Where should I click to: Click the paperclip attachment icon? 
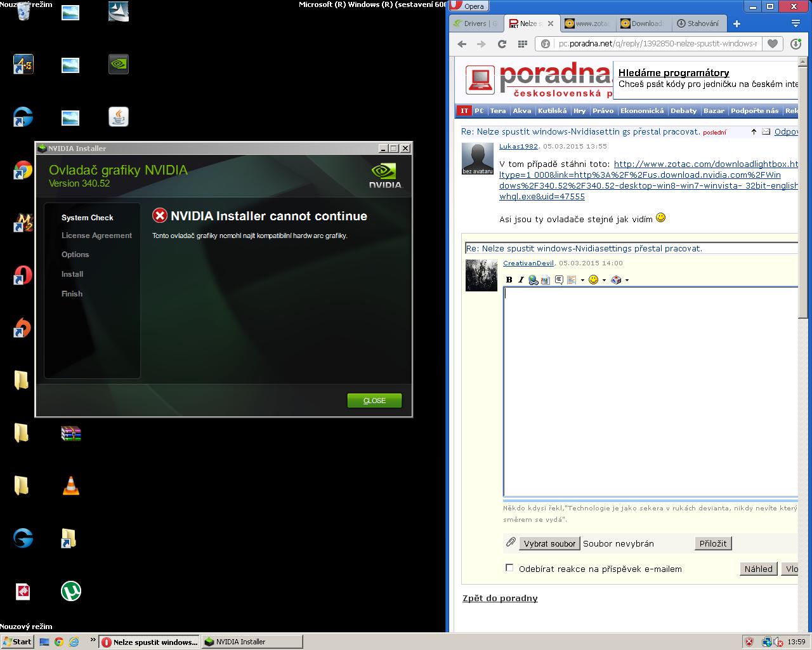coord(511,542)
